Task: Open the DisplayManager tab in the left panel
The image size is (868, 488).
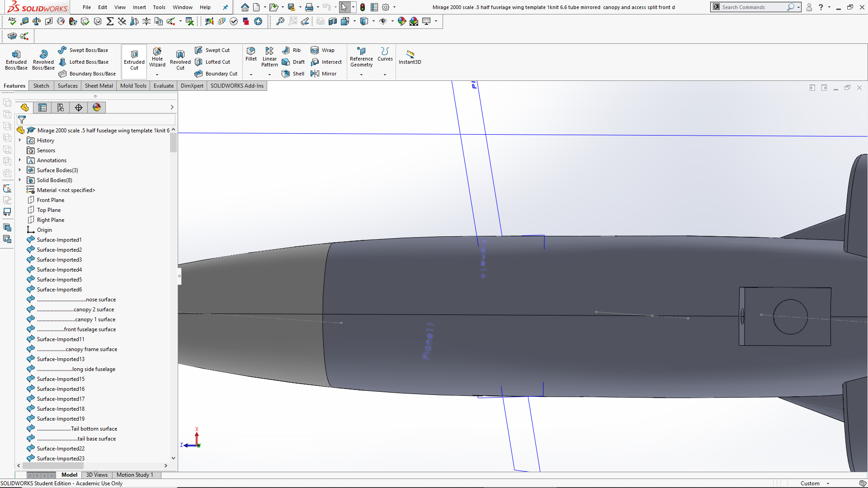Action: 96,108
